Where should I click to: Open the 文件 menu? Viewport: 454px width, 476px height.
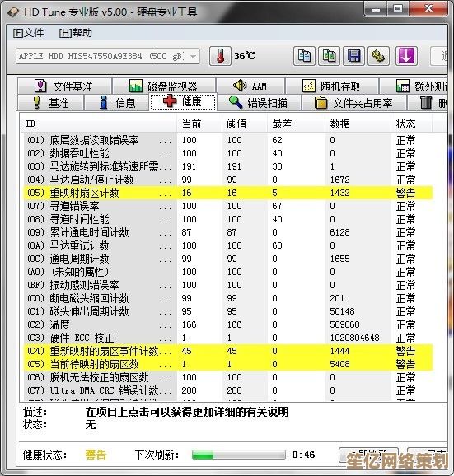[28, 33]
